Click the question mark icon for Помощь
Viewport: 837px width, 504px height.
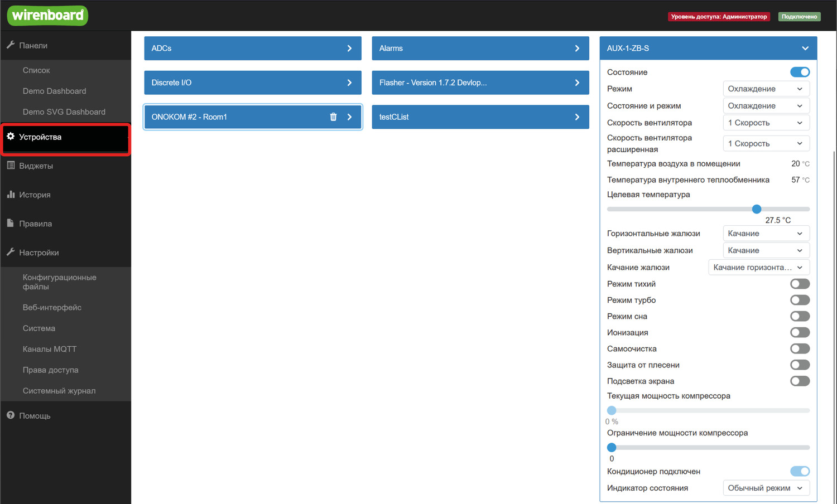pyautogui.click(x=11, y=415)
